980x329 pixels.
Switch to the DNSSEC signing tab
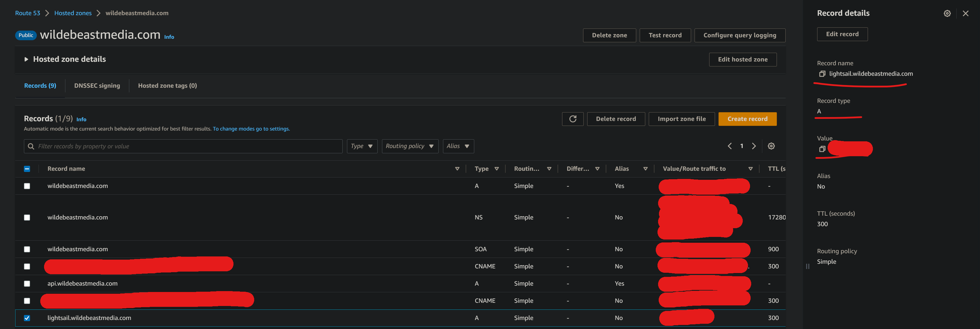(x=97, y=86)
